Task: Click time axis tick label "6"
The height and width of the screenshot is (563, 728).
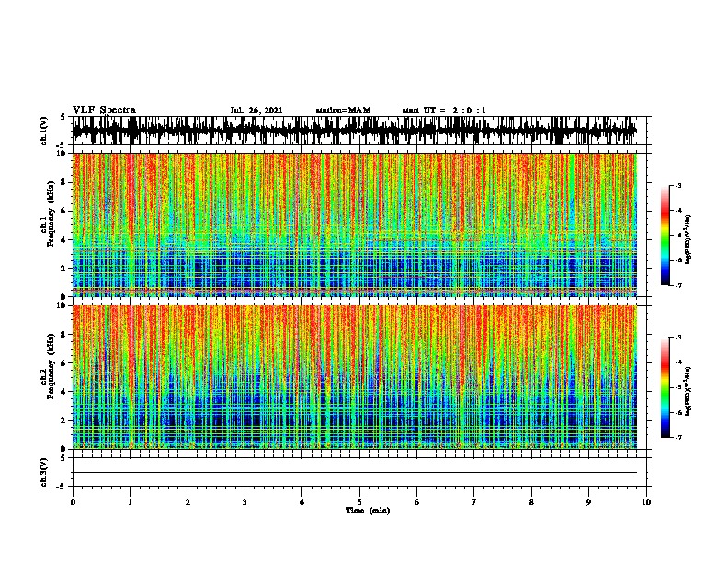Action: click(417, 502)
